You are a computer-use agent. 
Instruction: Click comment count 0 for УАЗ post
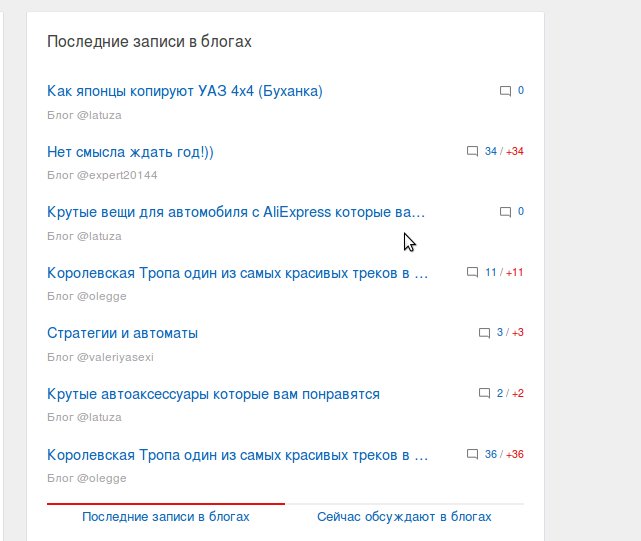pyautogui.click(x=521, y=90)
